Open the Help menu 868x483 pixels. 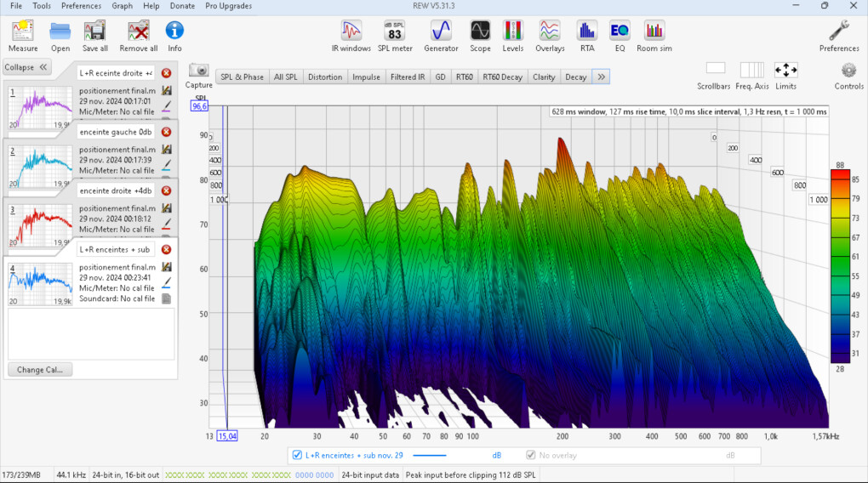point(151,6)
